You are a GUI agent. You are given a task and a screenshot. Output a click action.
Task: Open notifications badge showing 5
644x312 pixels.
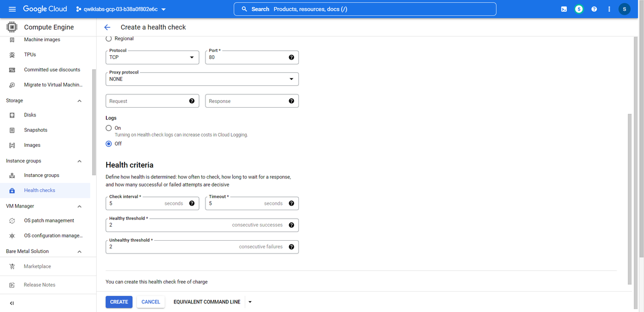tap(579, 9)
